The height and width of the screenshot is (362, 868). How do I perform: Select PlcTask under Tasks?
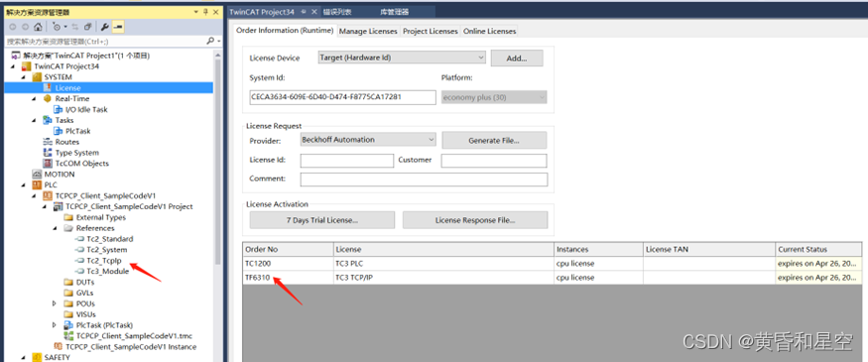tap(78, 131)
